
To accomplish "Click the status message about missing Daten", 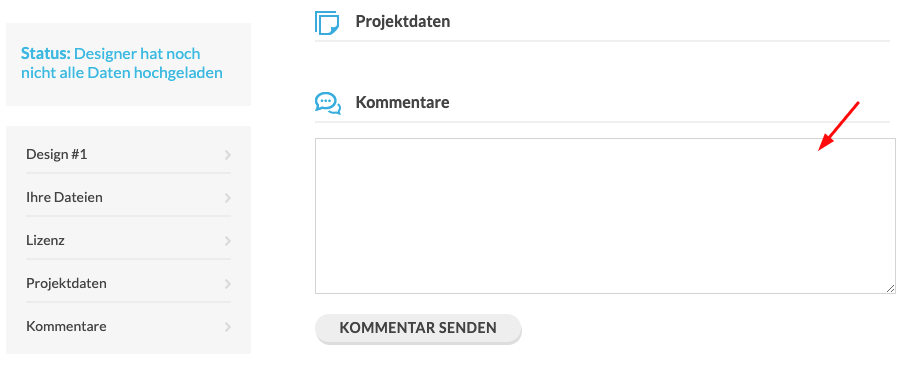I will pos(122,63).
